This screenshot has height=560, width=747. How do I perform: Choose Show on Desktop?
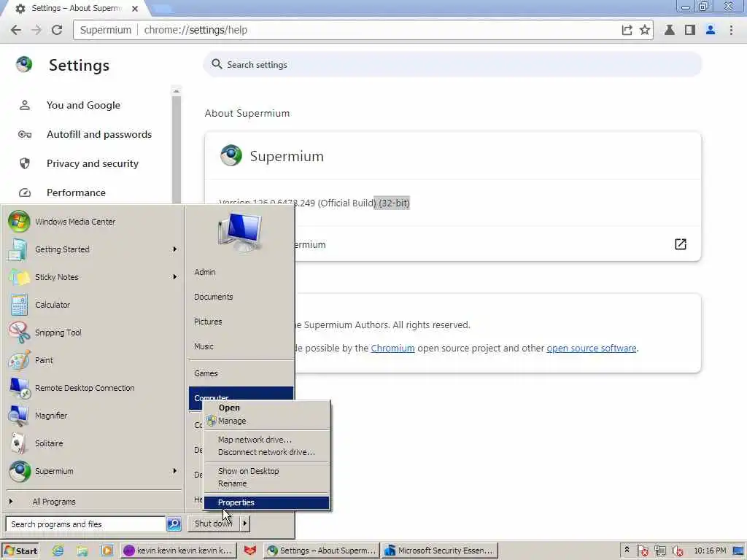(x=266, y=471)
